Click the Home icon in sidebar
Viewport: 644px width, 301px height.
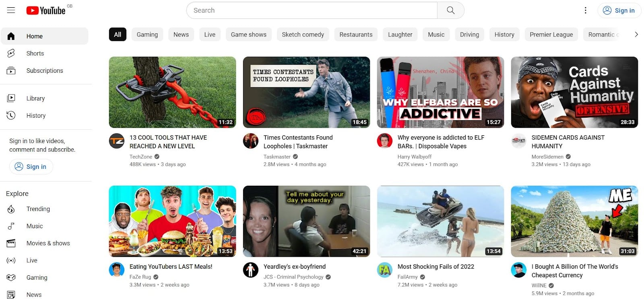(x=11, y=36)
